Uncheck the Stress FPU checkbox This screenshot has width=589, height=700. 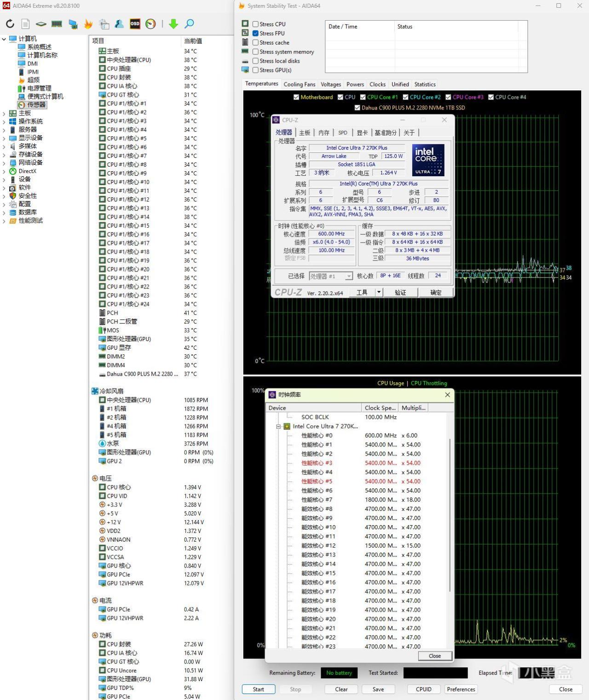pos(255,33)
